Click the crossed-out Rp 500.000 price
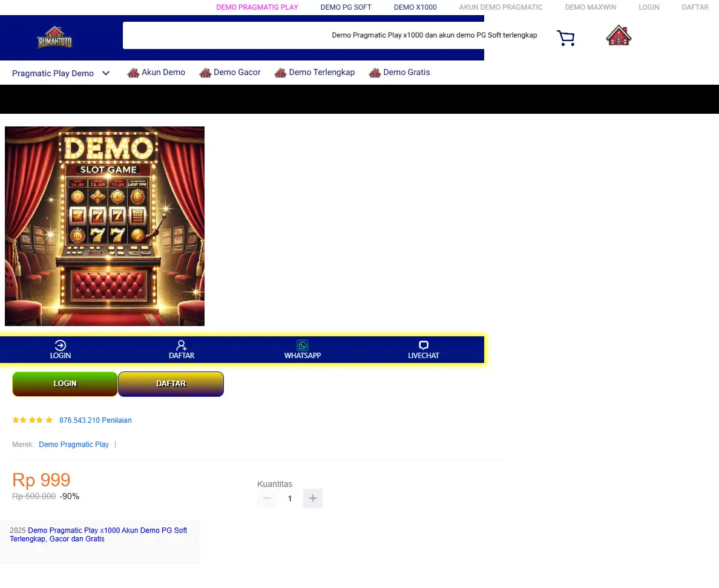 (x=34, y=496)
